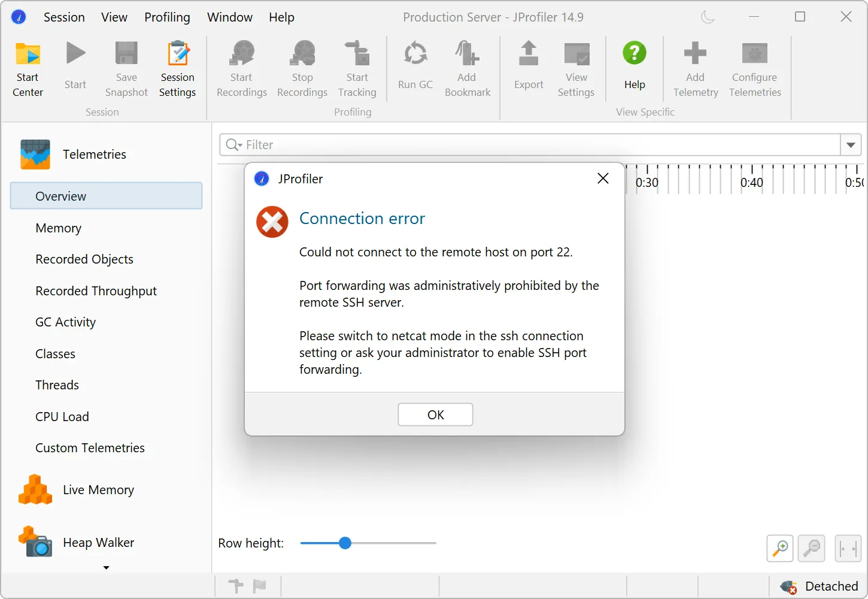This screenshot has height=599, width=868.
Task: Click the status bar pin icon
Action: (x=236, y=586)
